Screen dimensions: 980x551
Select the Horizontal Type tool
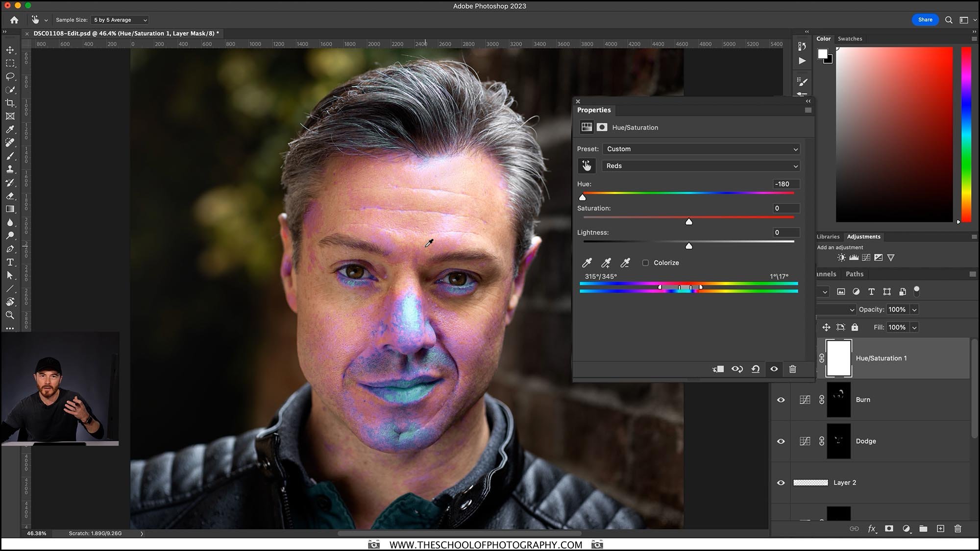pos(10,262)
